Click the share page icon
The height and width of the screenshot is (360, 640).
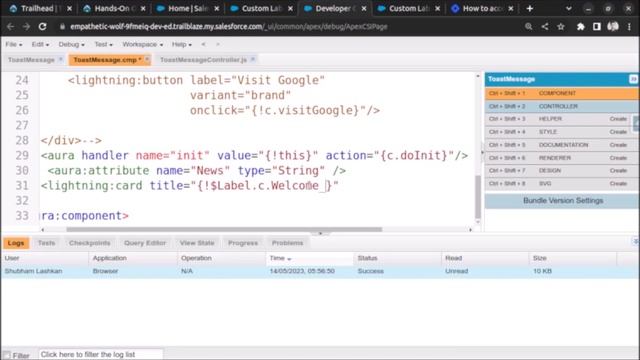coord(545,27)
